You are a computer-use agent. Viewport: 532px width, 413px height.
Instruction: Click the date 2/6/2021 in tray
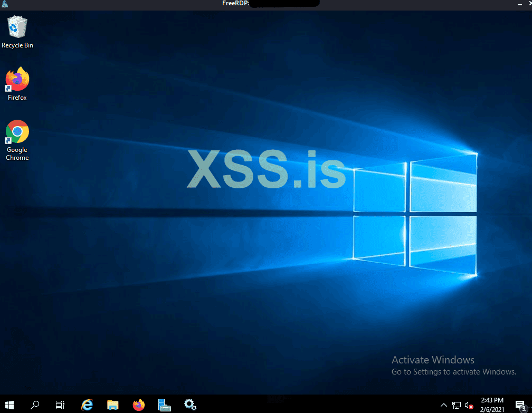[492, 410]
